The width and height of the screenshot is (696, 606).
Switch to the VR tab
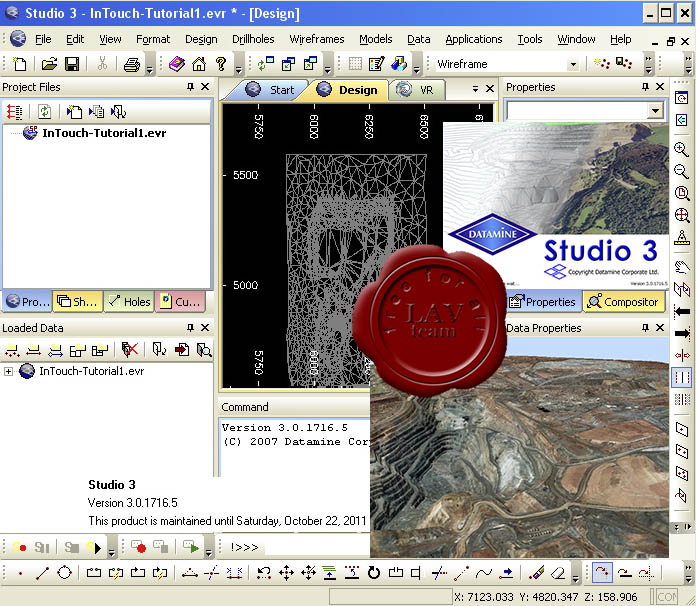(x=416, y=90)
